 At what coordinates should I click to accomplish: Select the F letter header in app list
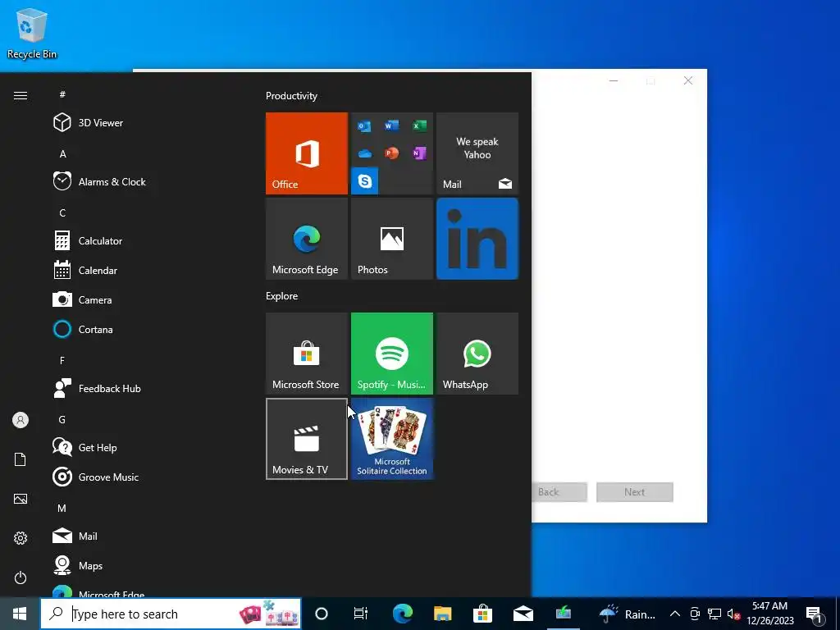pos(62,361)
